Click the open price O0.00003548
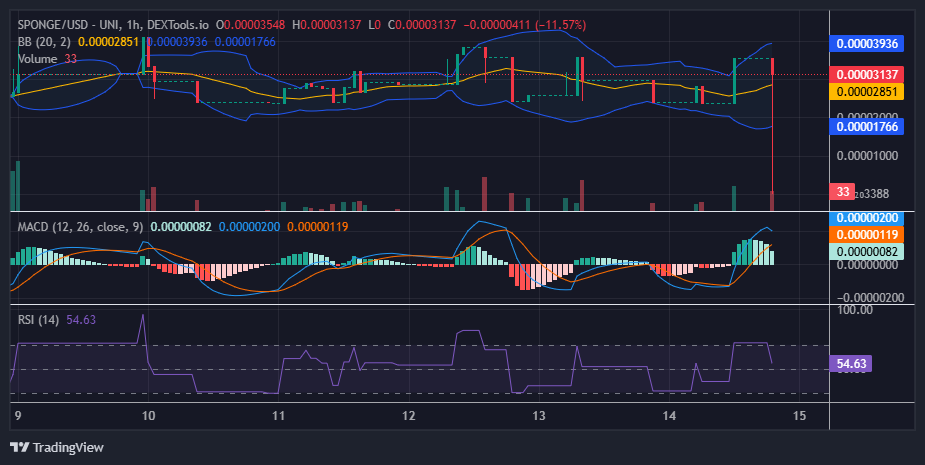 tap(250, 25)
